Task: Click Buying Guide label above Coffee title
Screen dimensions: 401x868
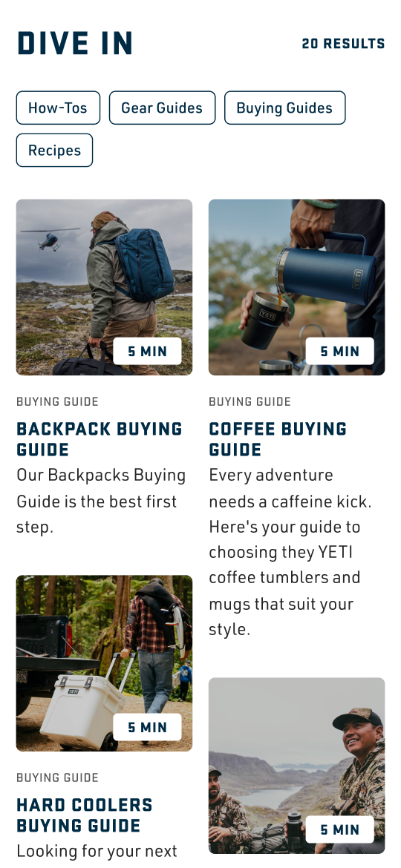Action: coord(250,402)
